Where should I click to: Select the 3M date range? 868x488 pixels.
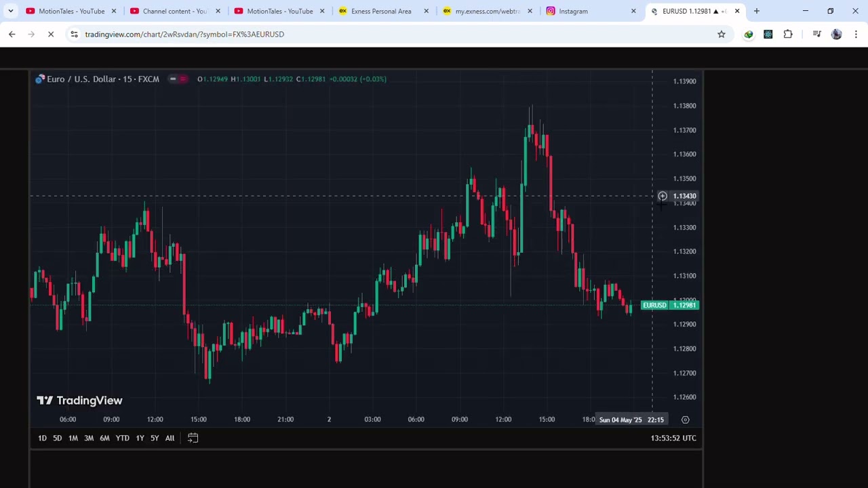pyautogui.click(x=89, y=438)
